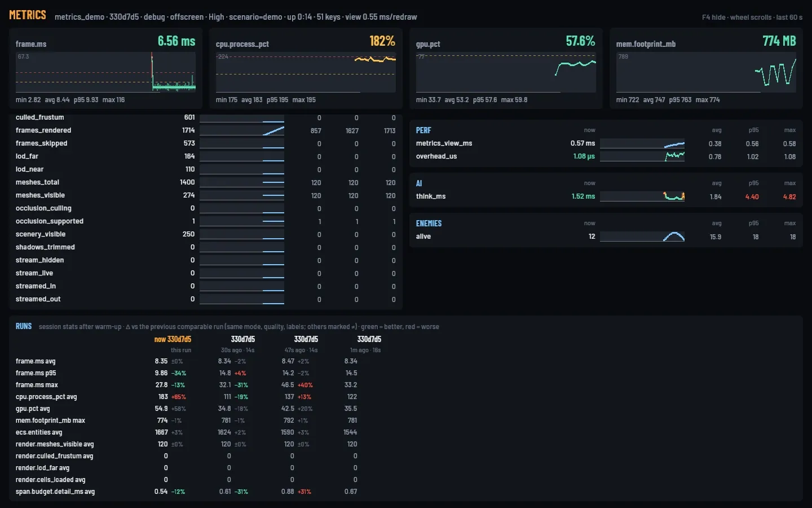Select the frame.ms p95 row label
Viewport: 812px width, 508px height.
[x=36, y=373]
